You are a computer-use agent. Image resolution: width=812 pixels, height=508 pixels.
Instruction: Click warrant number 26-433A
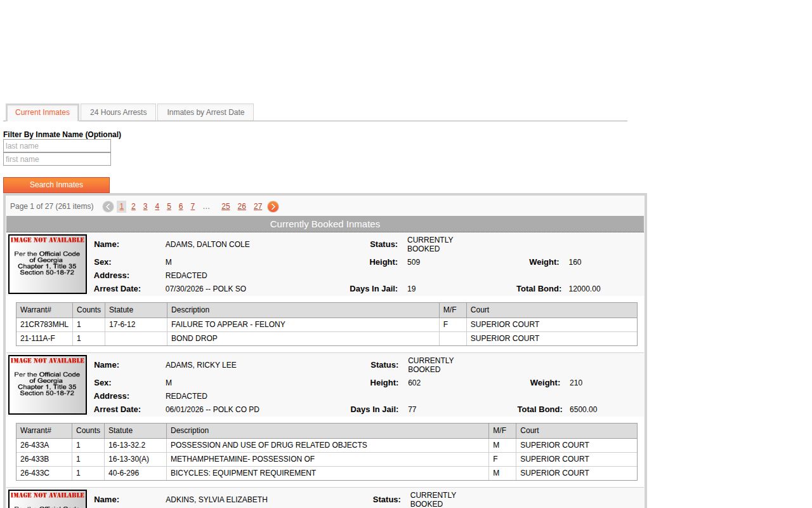pos(35,445)
